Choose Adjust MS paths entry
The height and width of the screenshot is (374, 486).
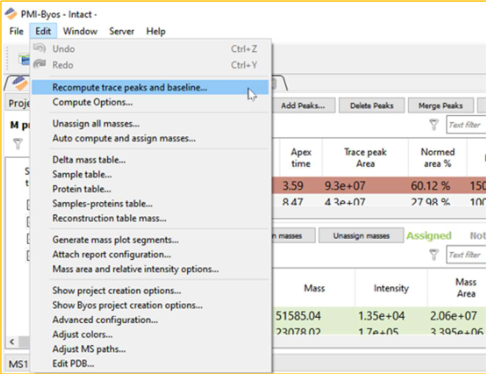coord(150,349)
